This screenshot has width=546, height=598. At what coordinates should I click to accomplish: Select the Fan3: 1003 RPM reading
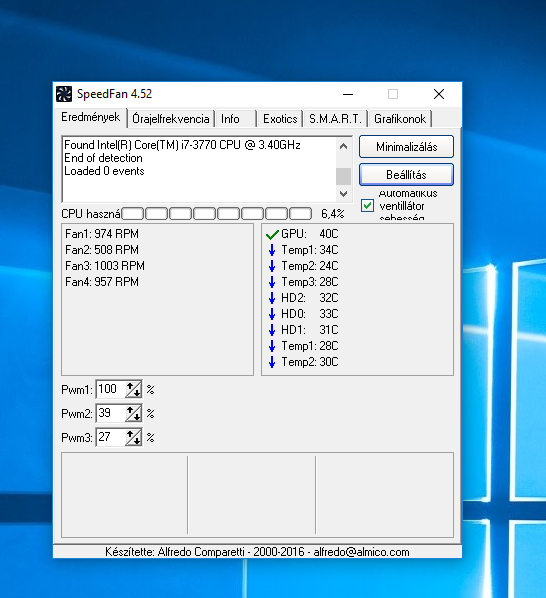tap(105, 266)
